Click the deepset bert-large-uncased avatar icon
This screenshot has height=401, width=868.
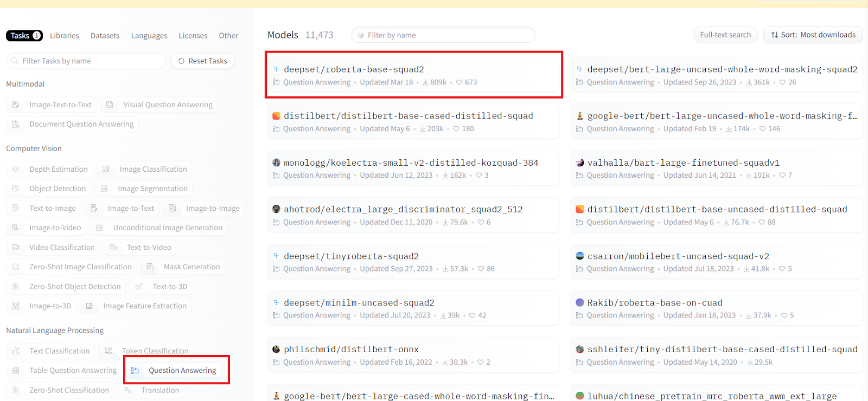click(580, 69)
